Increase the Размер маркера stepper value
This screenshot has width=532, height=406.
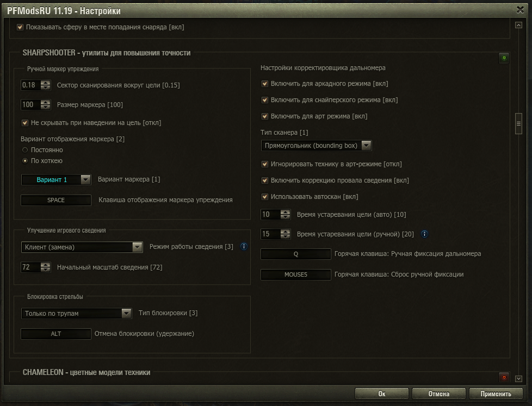point(45,102)
